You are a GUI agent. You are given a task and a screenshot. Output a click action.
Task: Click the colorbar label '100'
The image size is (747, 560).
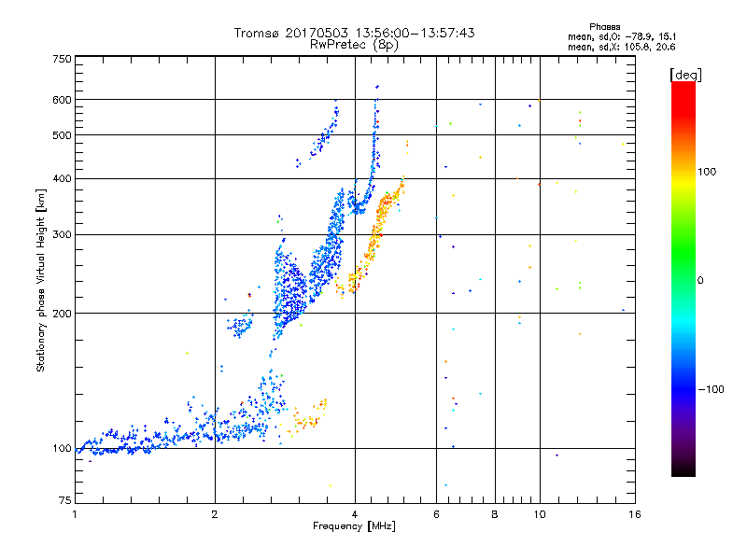pyautogui.click(x=707, y=172)
